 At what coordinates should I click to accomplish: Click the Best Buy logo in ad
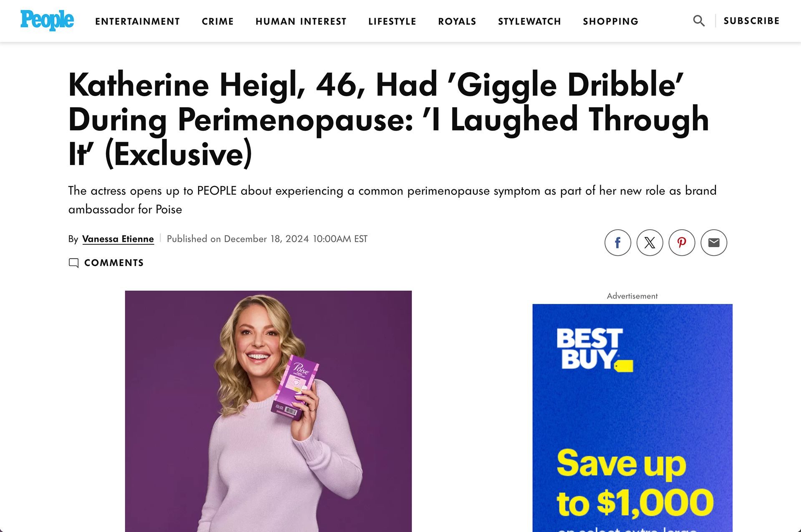coord(594,349)
